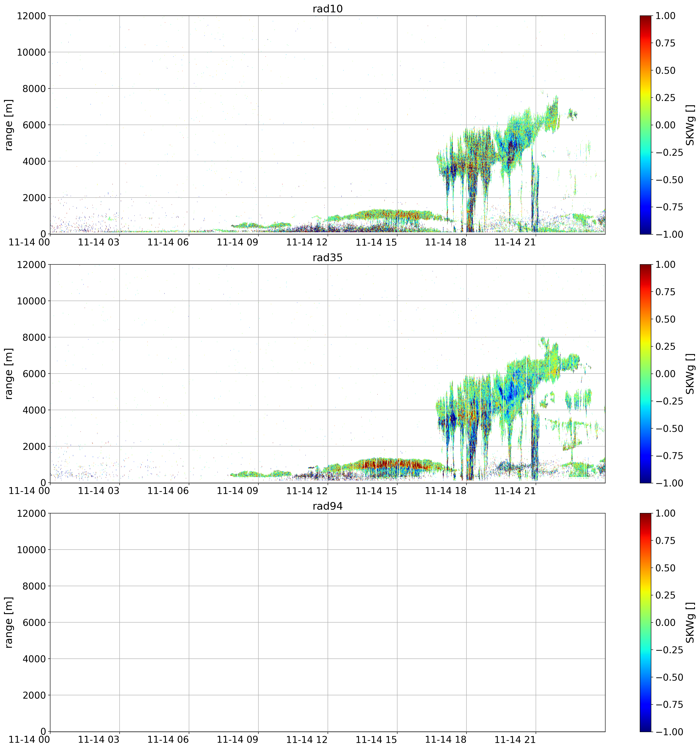Viewport: 700px width, 749px height.
Task: Click the 11-14 18 tick under rad10
Action: pos(446,242)
